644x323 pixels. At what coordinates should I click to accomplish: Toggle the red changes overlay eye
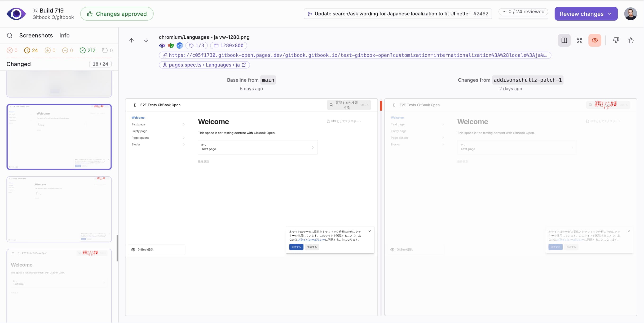[595, 40]
